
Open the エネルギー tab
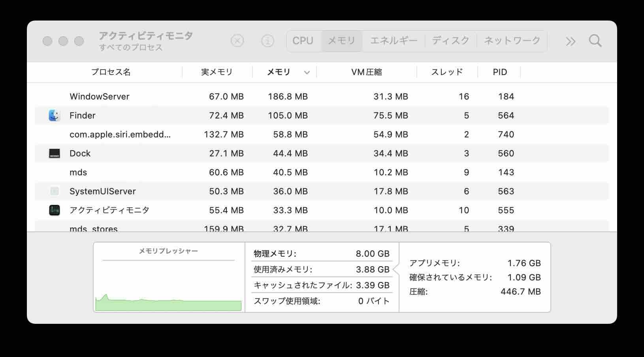[x=394, y=41]
